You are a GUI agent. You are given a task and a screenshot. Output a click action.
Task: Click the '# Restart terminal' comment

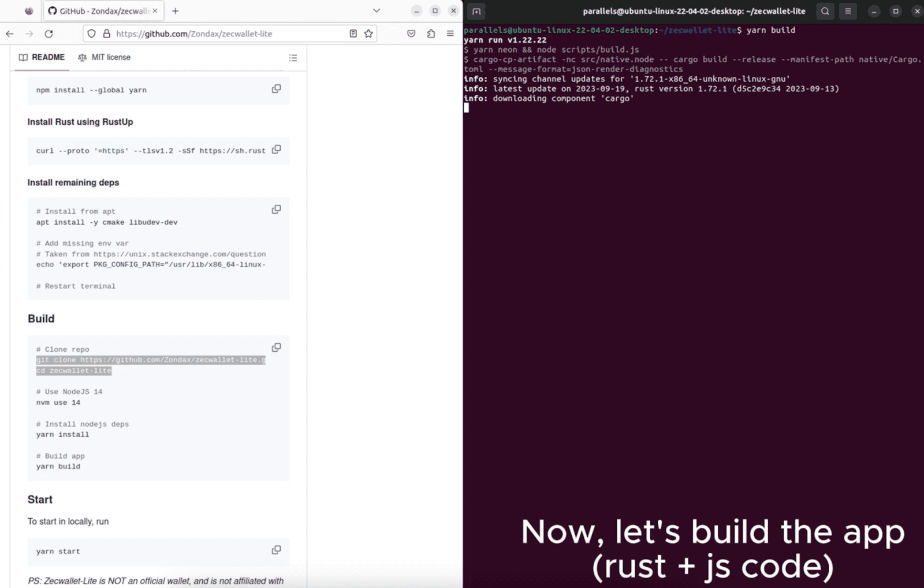[x=76, y=286]
